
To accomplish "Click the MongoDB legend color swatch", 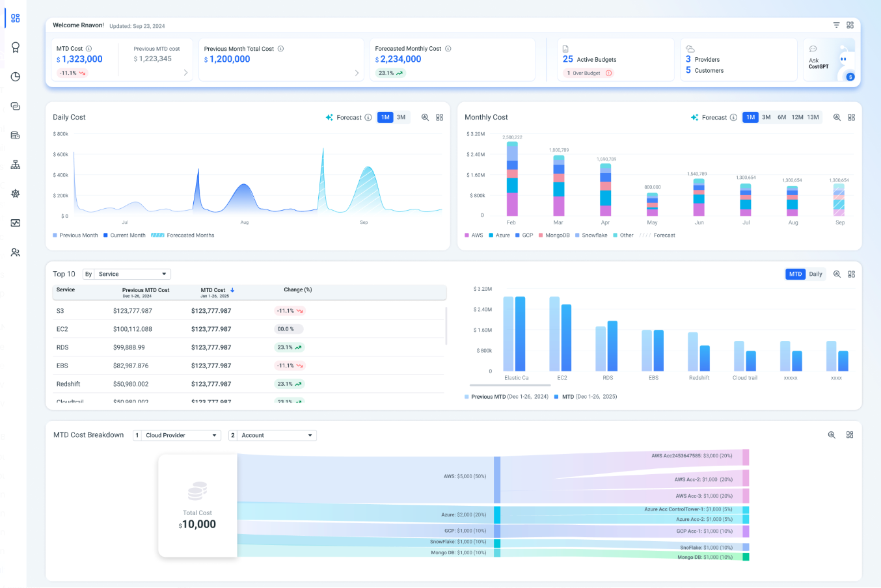I will tap(541, 235).
